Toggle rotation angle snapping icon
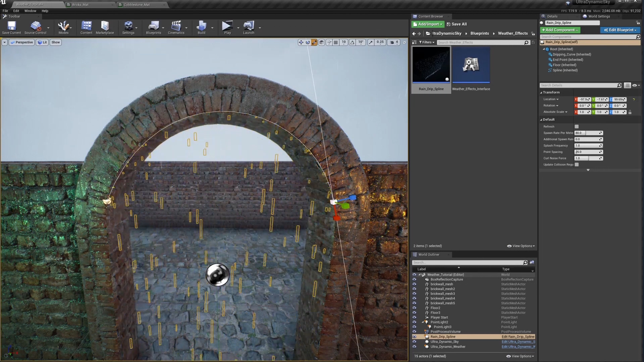The width and height of the screenshot is (644, 362). click(352, 42)
